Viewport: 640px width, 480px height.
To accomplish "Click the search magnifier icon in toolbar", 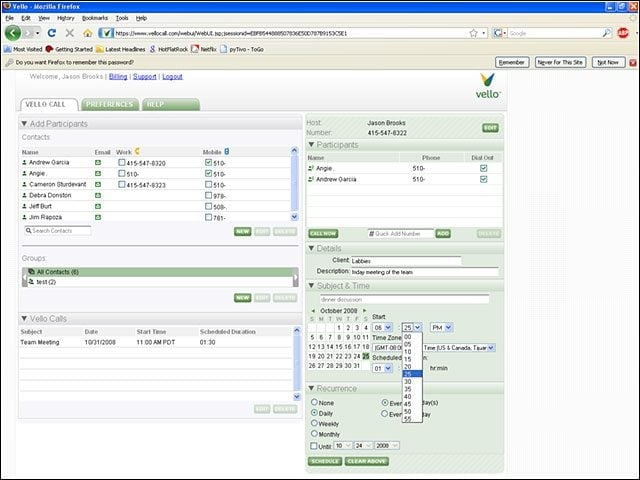I will pos(607,33).
